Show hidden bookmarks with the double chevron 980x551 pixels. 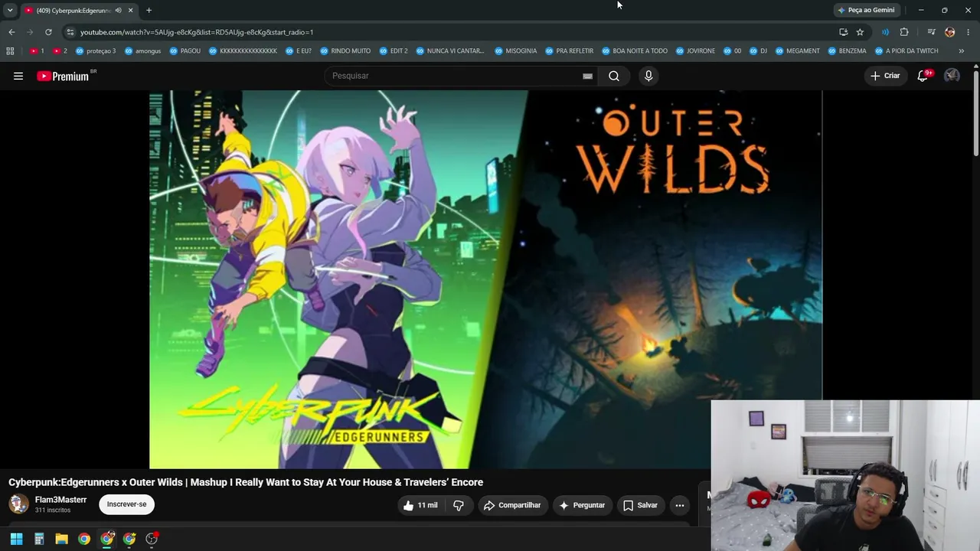pyautogui.click(x=961, y=51)
